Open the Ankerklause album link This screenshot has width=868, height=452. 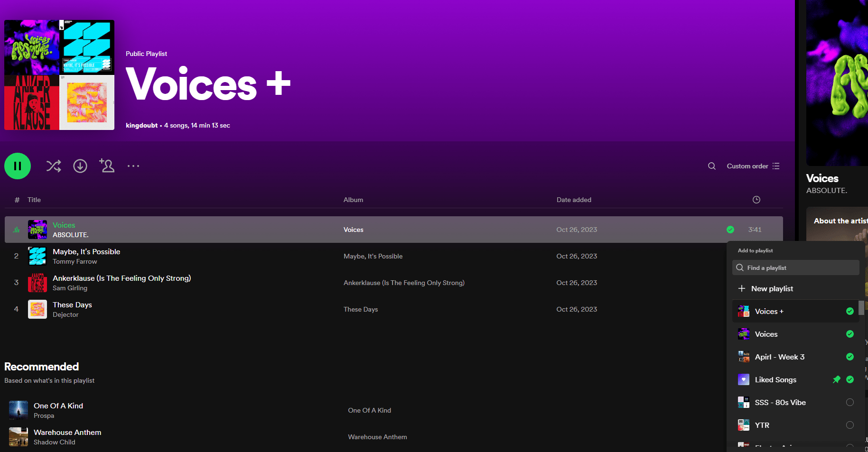pyautogui.click(x=404, y=283)
